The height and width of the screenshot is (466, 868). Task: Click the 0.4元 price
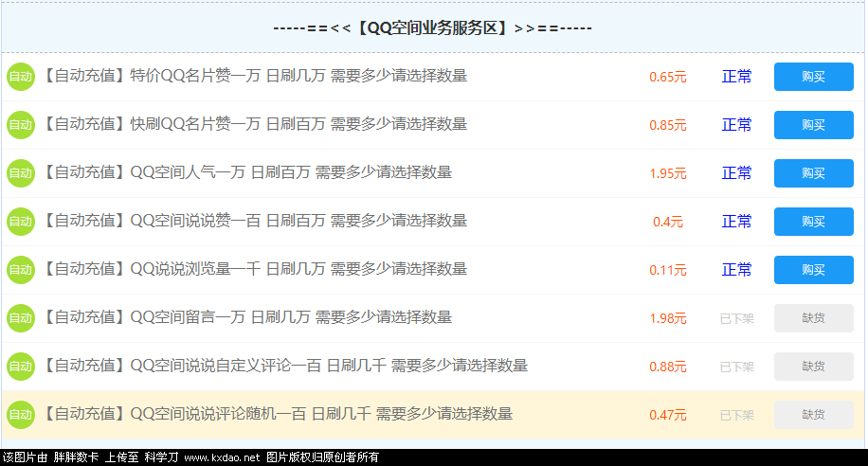(x=668, y=222)
